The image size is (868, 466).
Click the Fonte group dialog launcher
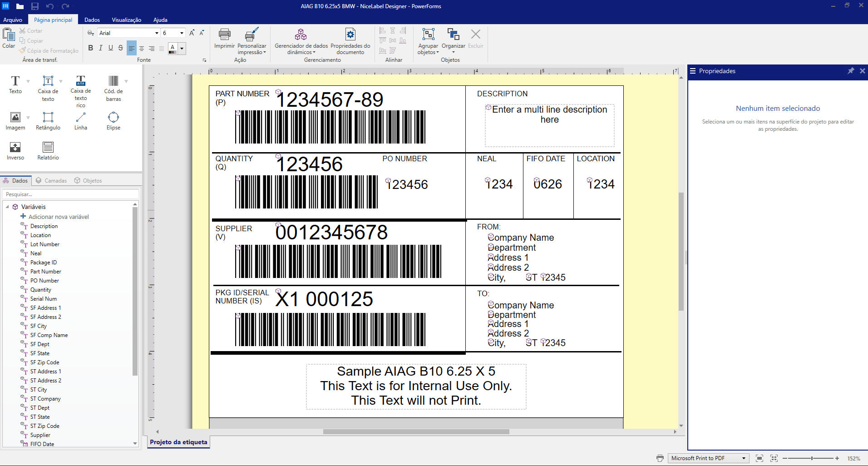(x=204, y=60)
